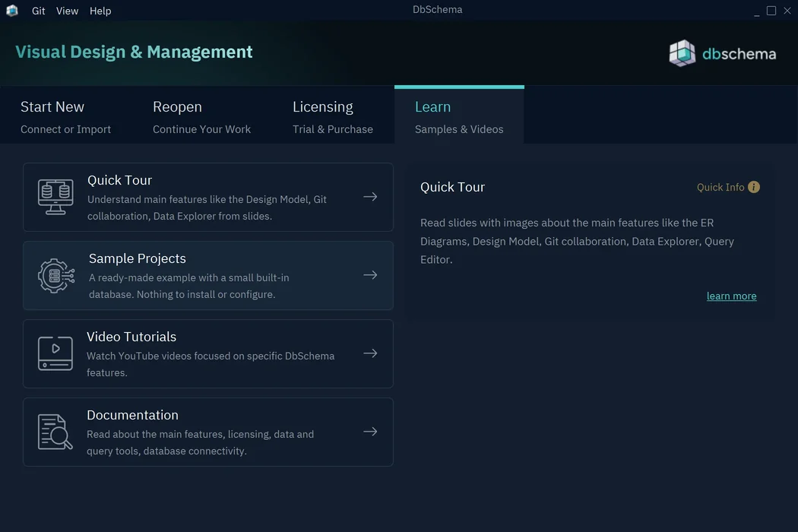Open the Help menu
Image resolution: width=798 pixels, height=532 pixels.
coord(100,11)
